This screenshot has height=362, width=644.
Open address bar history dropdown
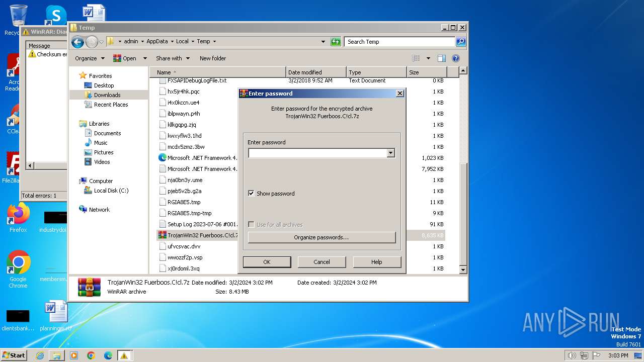click(x=323, y=42)
